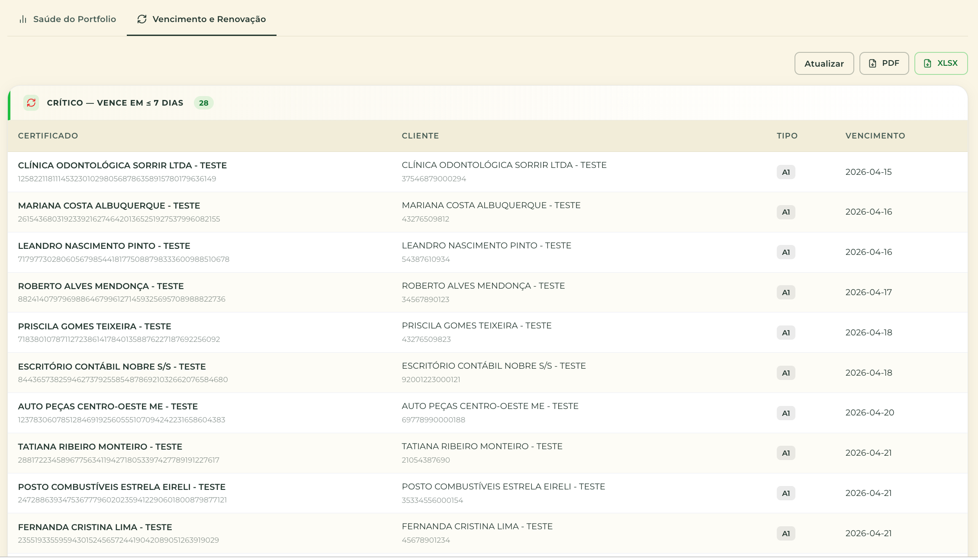This screenshot has height=560, width=978.
Task: Click the CRÍTICO — VENCE EM ≤ 7 DIAS heading
Action: [115, 103]
